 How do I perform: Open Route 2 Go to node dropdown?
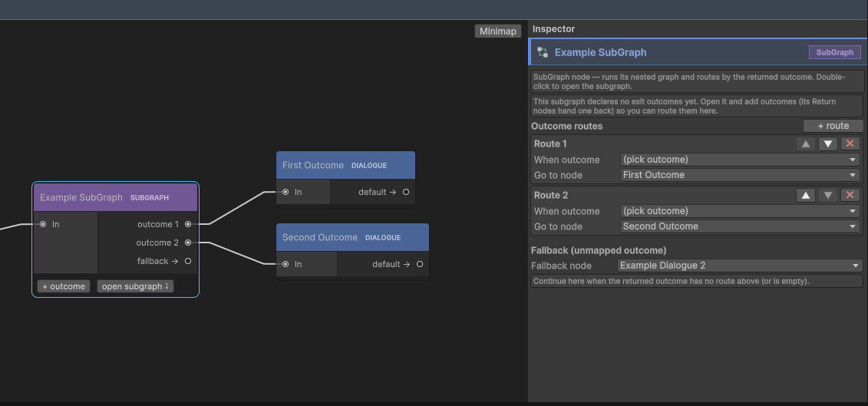tap(740, 226)
